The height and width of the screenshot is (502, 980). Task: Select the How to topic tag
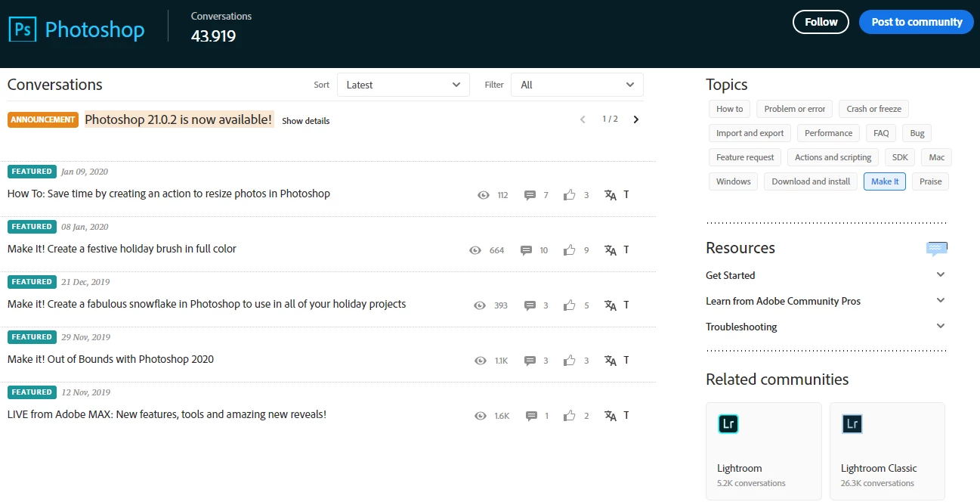(730, 109)
